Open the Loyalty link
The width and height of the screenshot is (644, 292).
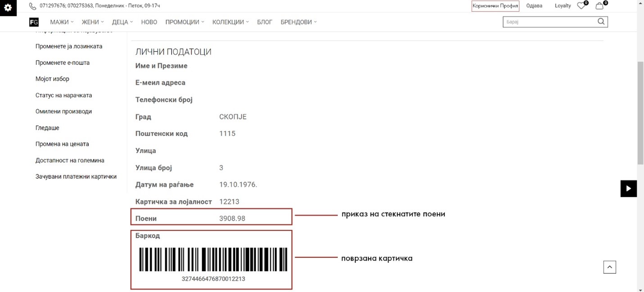(x=562, y=6)
